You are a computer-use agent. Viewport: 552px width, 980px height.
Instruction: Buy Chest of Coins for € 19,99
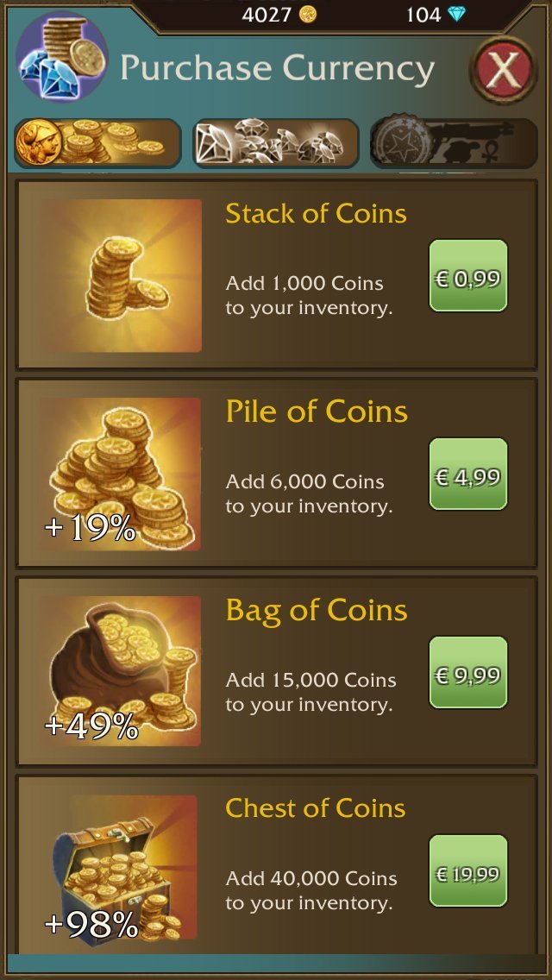pos(468,870)
